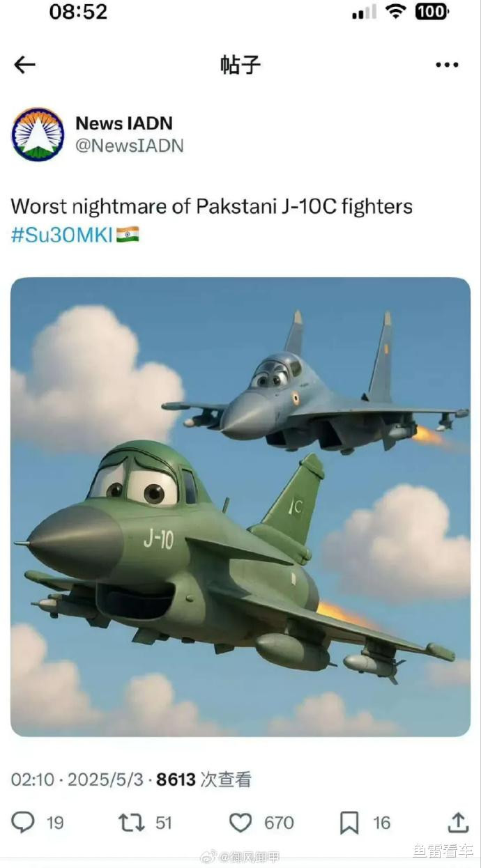Open the cartoon fighter jets image
Viewport: 481px width, 868px height.
240,506
